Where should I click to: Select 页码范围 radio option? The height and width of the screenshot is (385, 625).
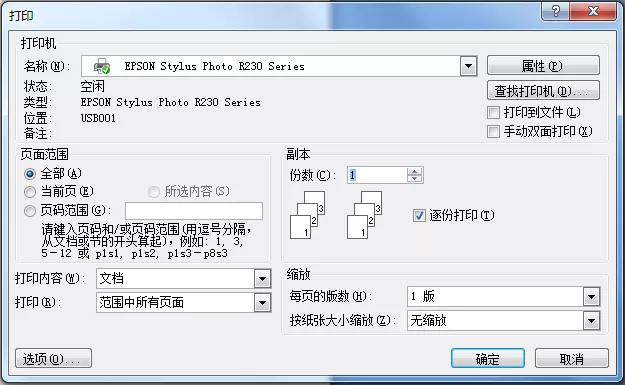click(x=30, y=210)
